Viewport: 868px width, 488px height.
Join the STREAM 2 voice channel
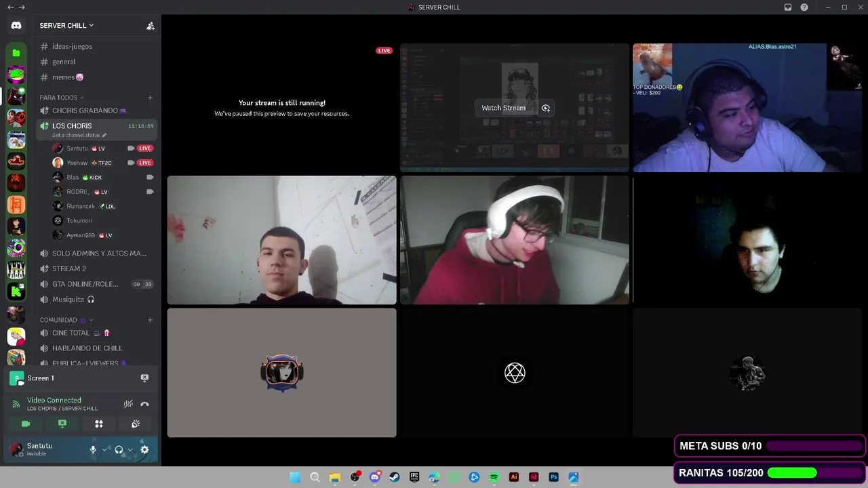click(x=96, y=268)
